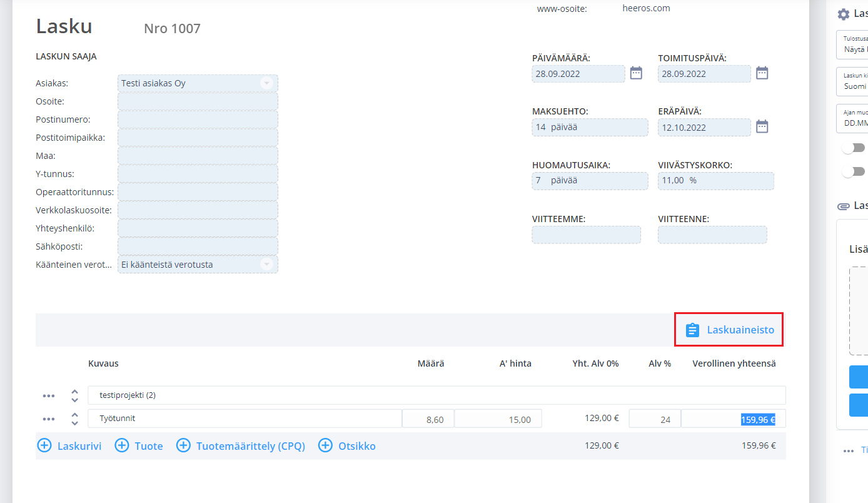Click the lower blue button in side panel

point(859,405)
